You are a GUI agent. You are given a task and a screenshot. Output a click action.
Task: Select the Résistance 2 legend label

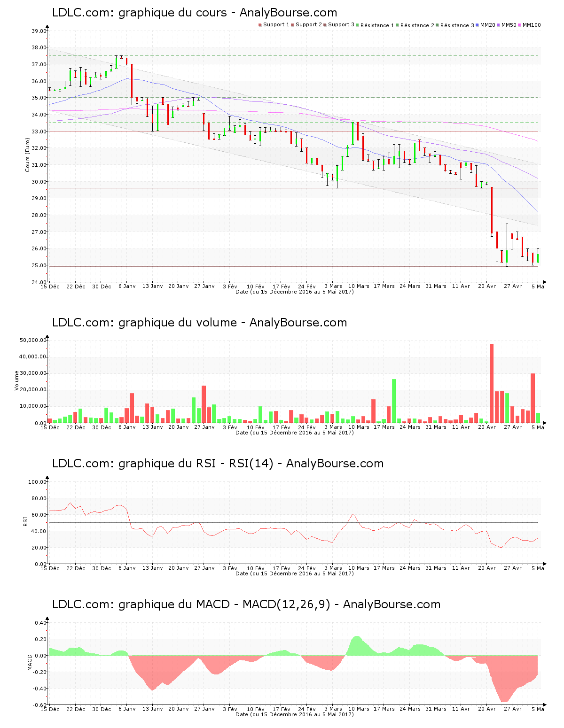coord(417,25)
